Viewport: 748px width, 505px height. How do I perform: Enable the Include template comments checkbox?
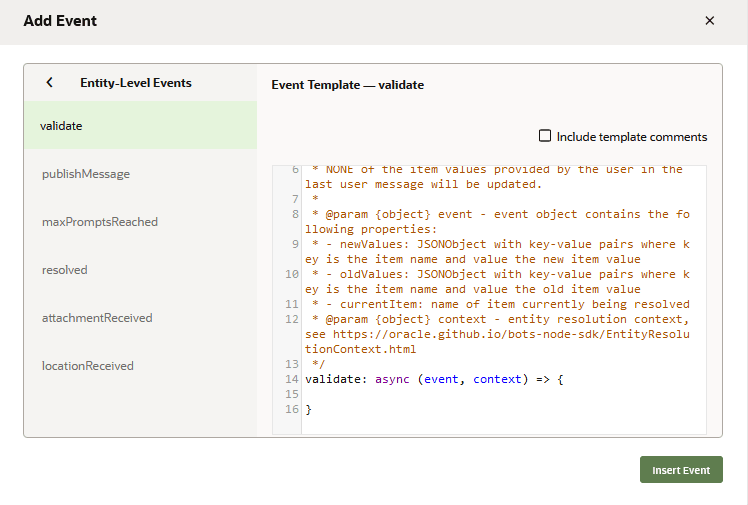coord(545,136)
